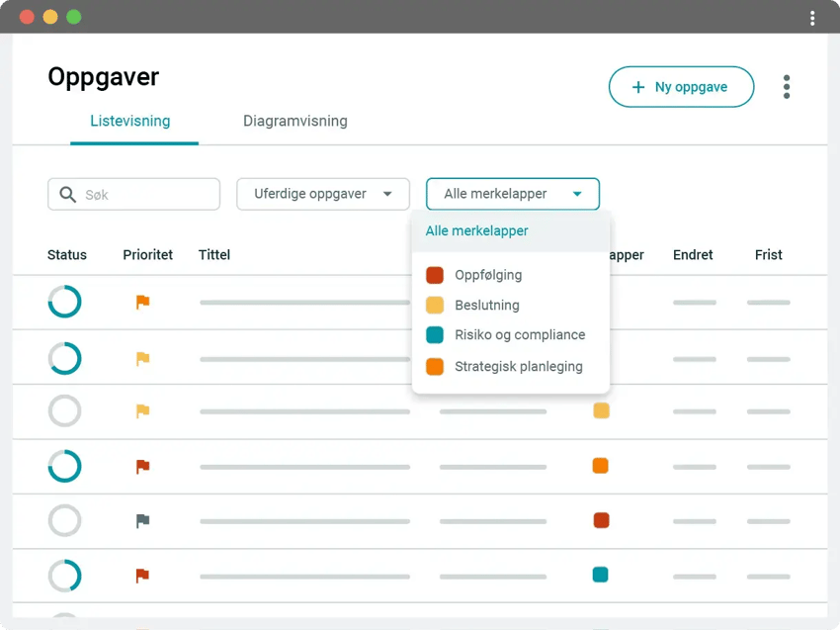The width and height of the screenshot is (840, 630).
Task: Select Alle merkelapper option in the list
Action: [477, 231]
